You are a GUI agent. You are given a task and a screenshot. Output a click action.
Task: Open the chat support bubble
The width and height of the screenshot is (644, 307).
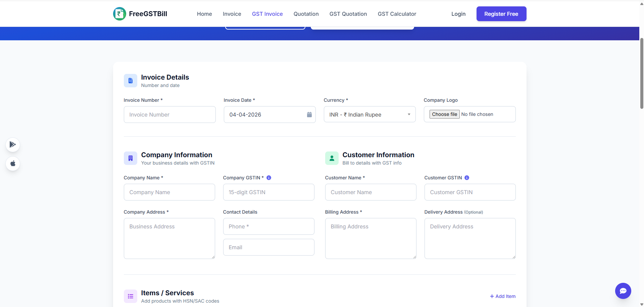point(623,291)
